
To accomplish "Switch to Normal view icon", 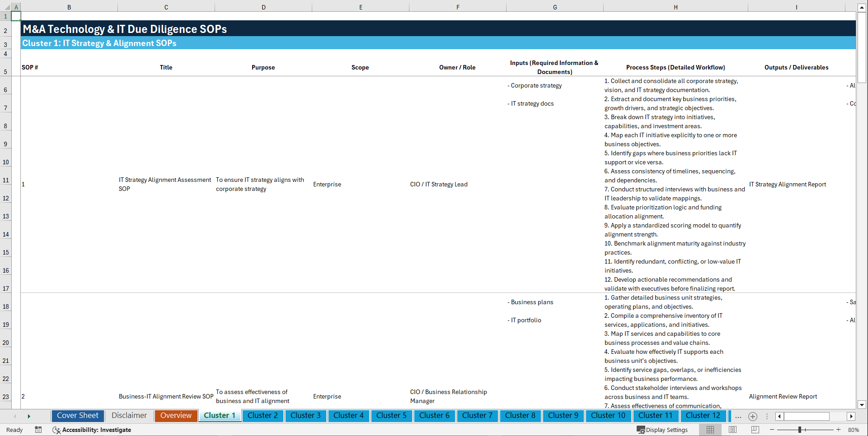I will point(710,430).
